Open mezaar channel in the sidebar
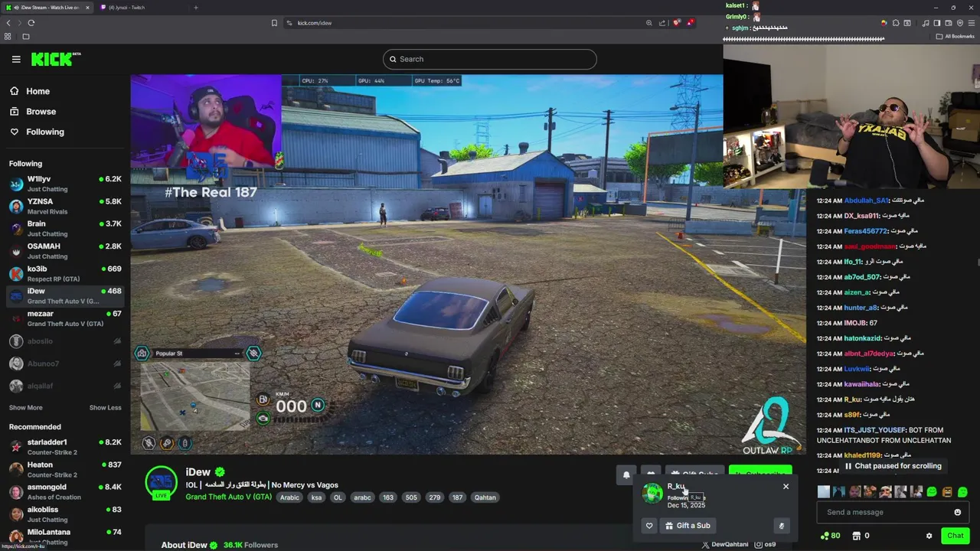 65,318
